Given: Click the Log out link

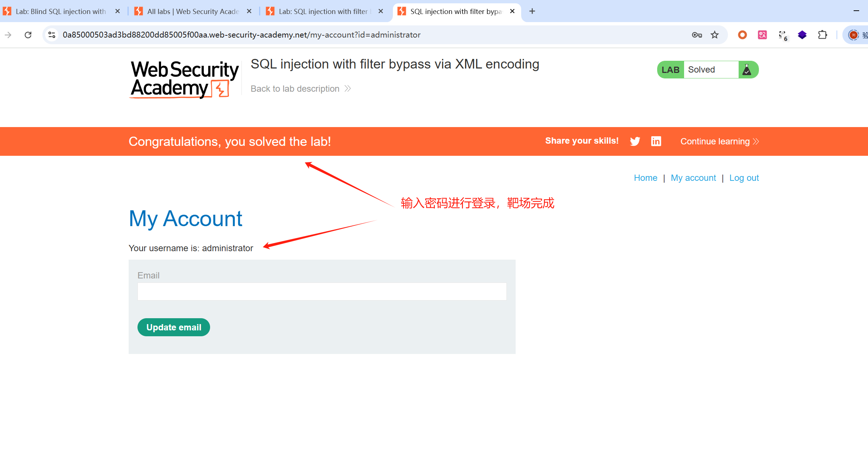Looking at the screenshot, I should point(744,178).
